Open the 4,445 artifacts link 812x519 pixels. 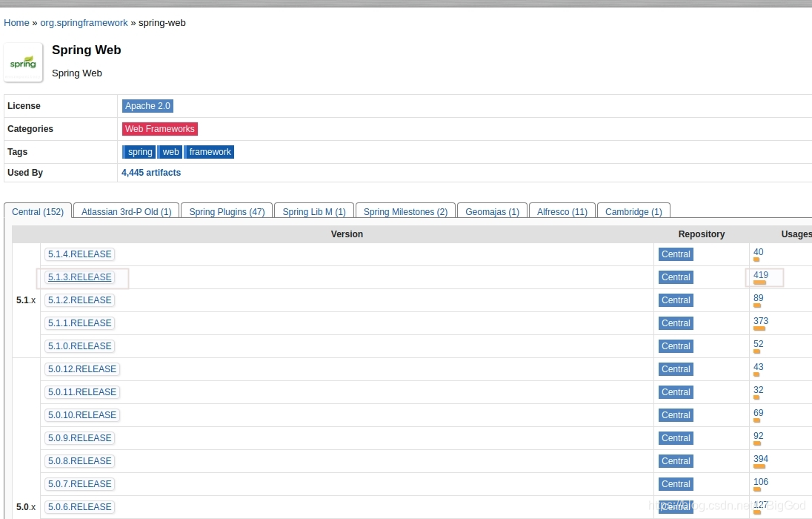pos(151,173)
